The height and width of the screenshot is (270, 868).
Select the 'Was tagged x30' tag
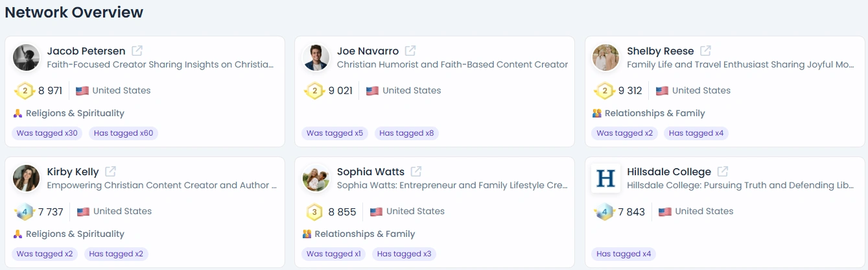[x=47, y=133]
